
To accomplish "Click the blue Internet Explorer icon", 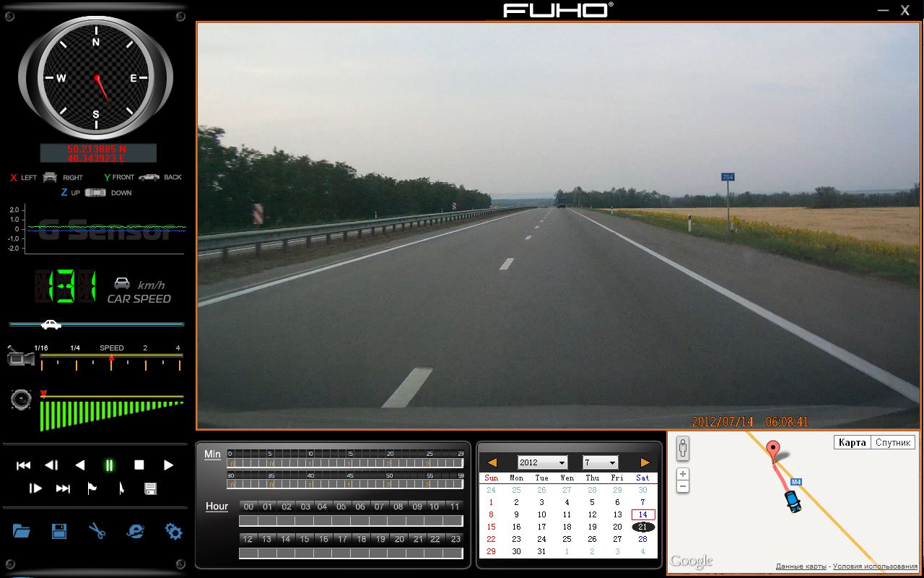I will [x=135, y=532].
